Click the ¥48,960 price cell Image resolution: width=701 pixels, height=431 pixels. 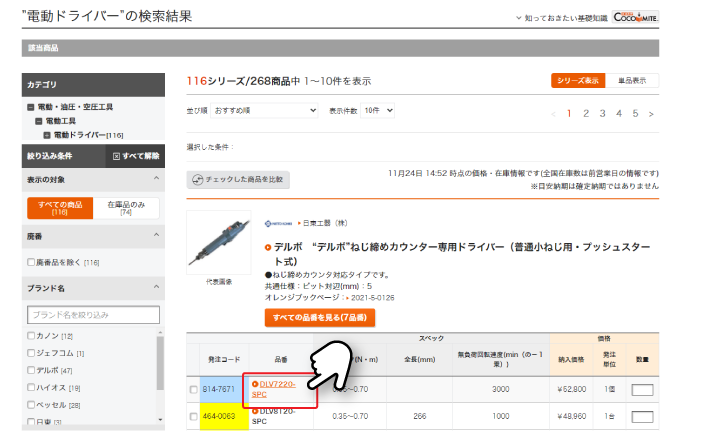tap(571, 416)
